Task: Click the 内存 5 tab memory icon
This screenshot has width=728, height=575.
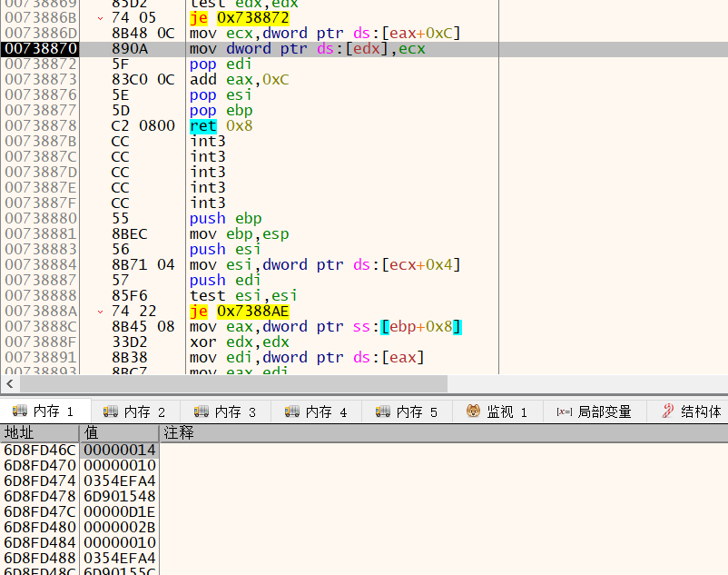Action: tap(382, 411)
